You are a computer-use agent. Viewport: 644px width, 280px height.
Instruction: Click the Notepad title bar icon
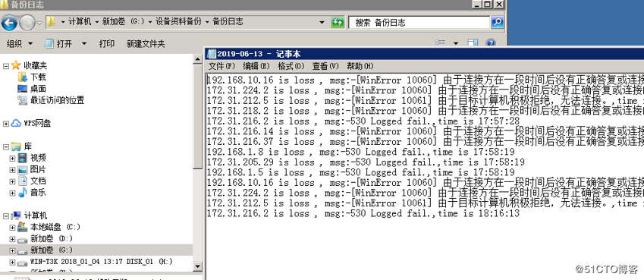click(x=212, y=53)
